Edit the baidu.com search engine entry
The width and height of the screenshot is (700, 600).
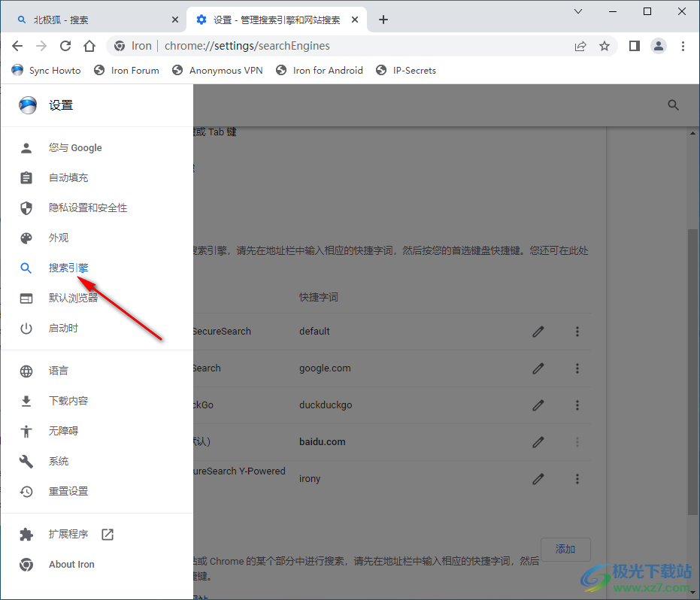(538, 442)
